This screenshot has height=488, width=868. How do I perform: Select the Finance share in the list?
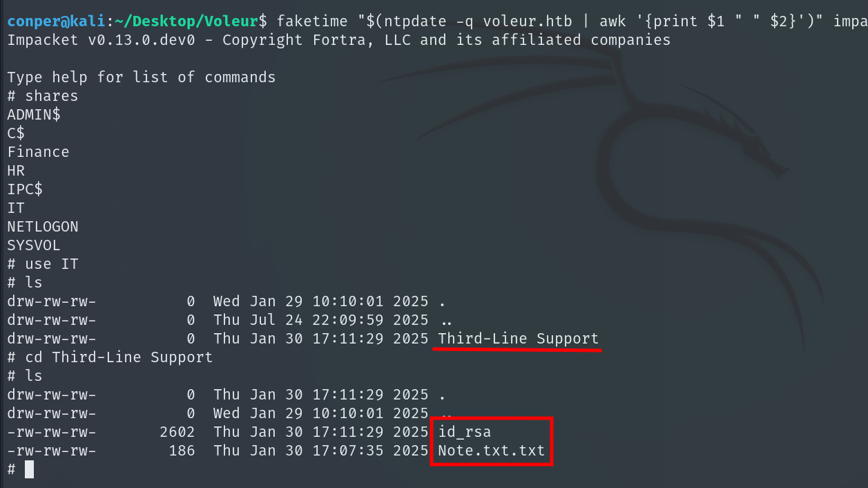coord(38,152)
